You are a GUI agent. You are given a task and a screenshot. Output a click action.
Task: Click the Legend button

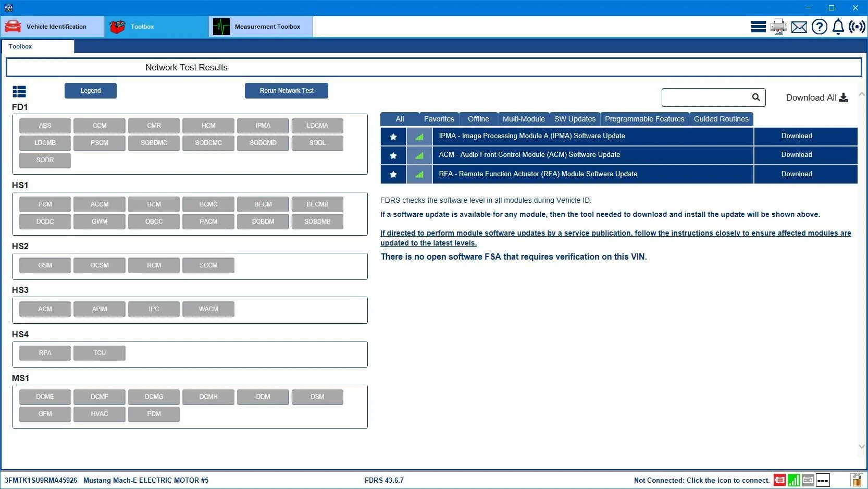point(91,91)
